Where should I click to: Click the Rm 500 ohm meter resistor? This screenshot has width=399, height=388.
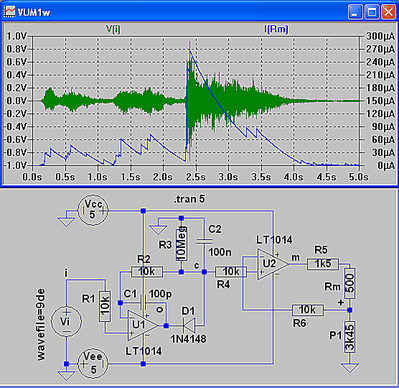click(349, 284)
